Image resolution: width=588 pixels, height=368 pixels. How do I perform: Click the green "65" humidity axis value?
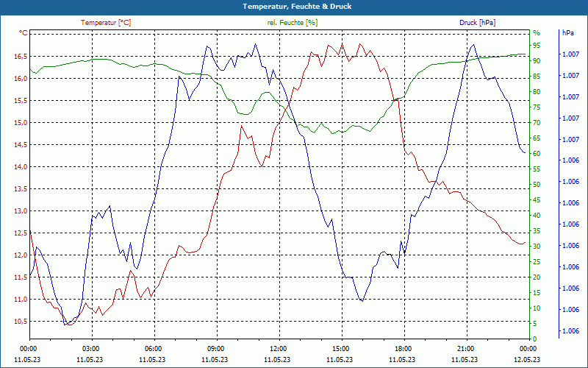pos(537,138)
